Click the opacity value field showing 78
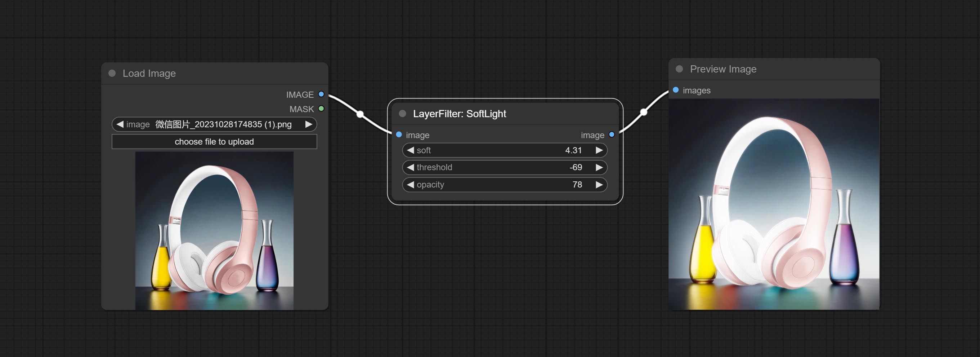Screen dimensions: 980x357 pos(505,185)
